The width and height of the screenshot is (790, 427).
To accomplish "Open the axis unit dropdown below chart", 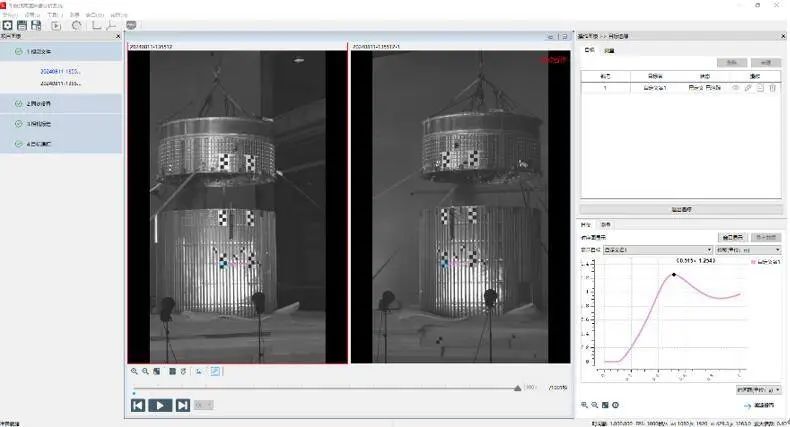I will click(759, 390).
